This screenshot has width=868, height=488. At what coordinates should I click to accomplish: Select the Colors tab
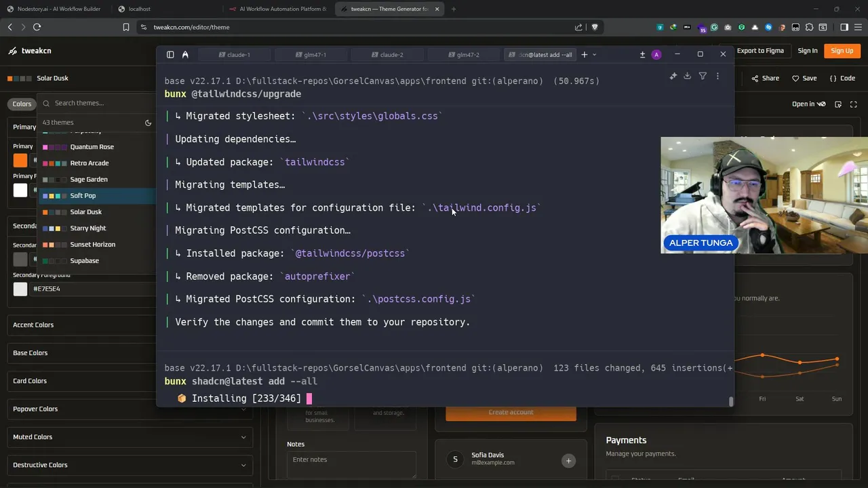click(x=22, y=104)
